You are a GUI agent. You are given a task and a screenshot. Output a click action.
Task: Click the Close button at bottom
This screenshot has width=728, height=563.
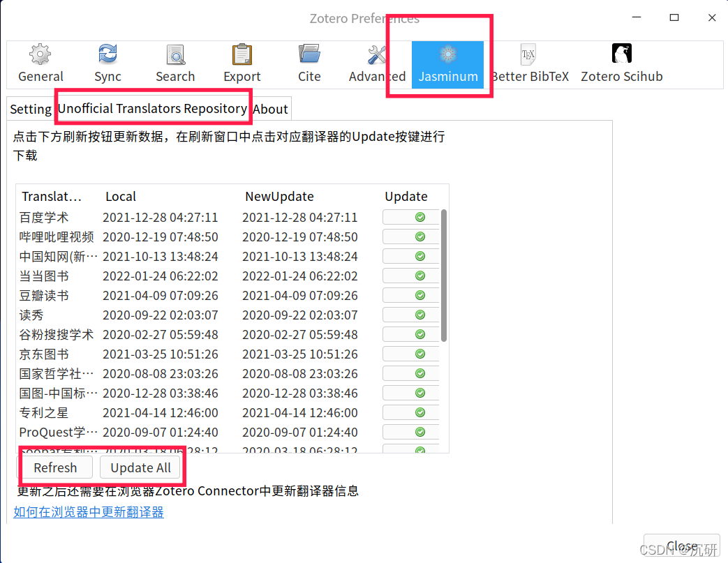[681, 546]
